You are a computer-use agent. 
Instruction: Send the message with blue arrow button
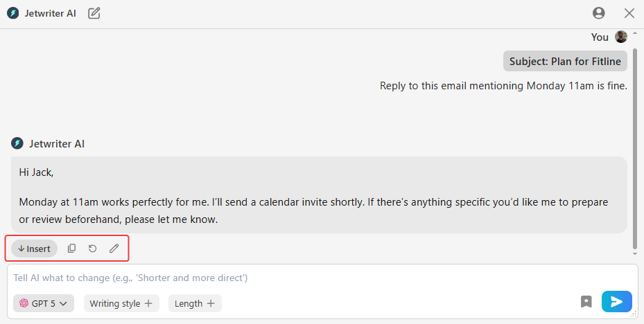point(616,302)
